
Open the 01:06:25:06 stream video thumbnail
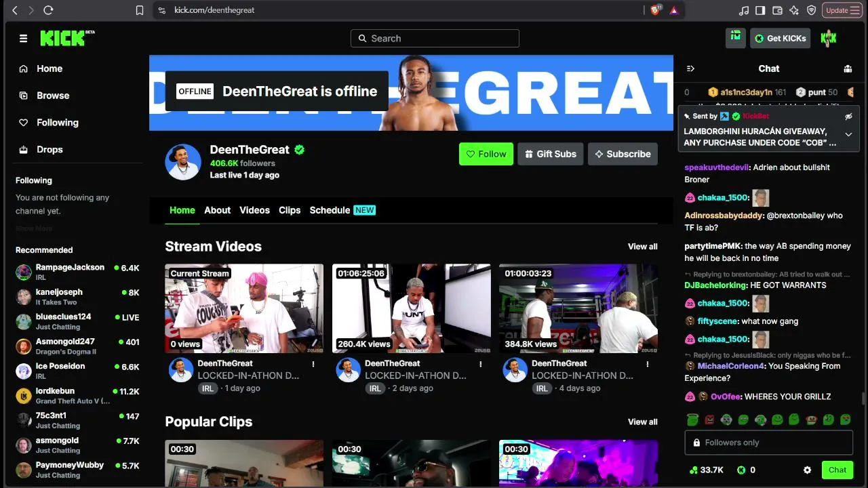pyautogui.click(x=412, y=308)
